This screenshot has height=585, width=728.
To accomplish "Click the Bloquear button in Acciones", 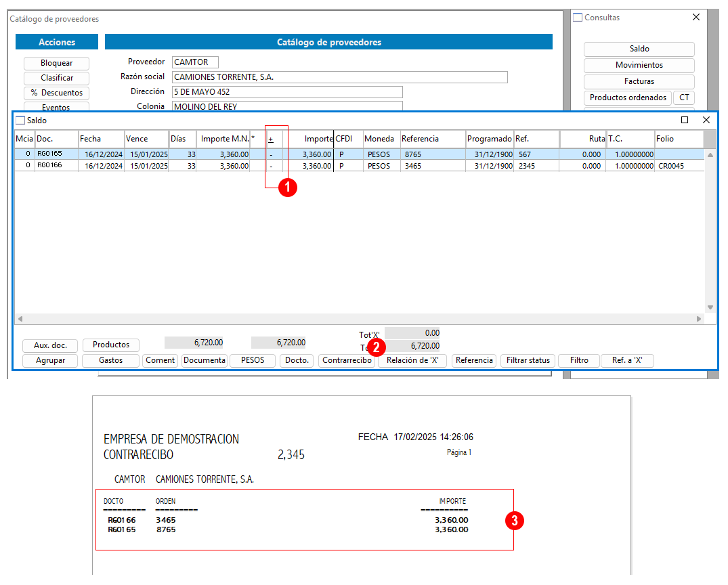I will click(56, 63).
